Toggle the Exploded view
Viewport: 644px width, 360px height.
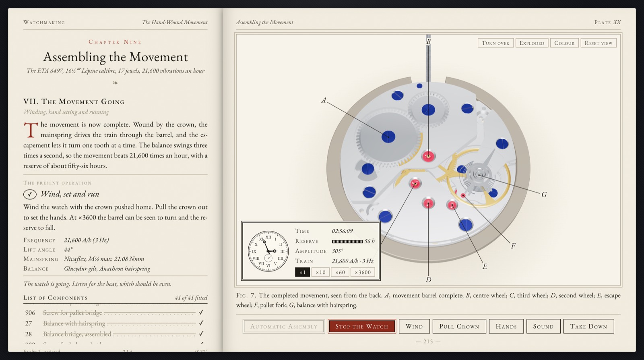coord(532,43)
